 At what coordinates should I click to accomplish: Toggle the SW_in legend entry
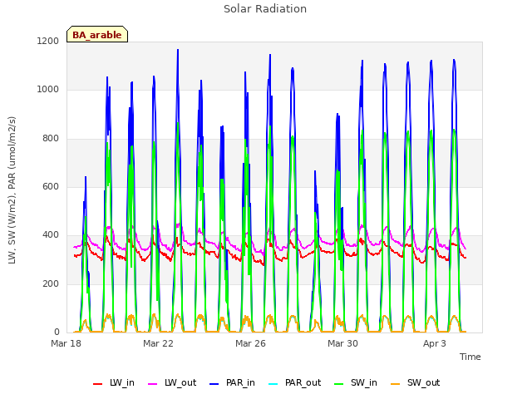pos(356,383)
